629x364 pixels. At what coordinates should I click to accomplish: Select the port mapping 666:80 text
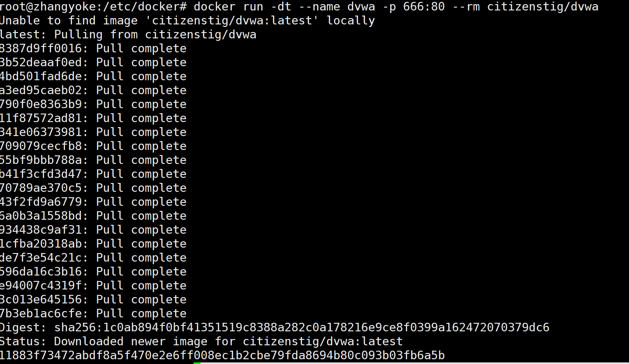click(431, 6)
